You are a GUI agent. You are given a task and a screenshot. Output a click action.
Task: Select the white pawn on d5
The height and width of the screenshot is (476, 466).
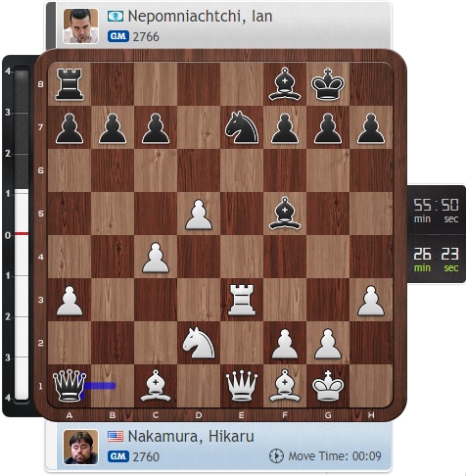199,214
